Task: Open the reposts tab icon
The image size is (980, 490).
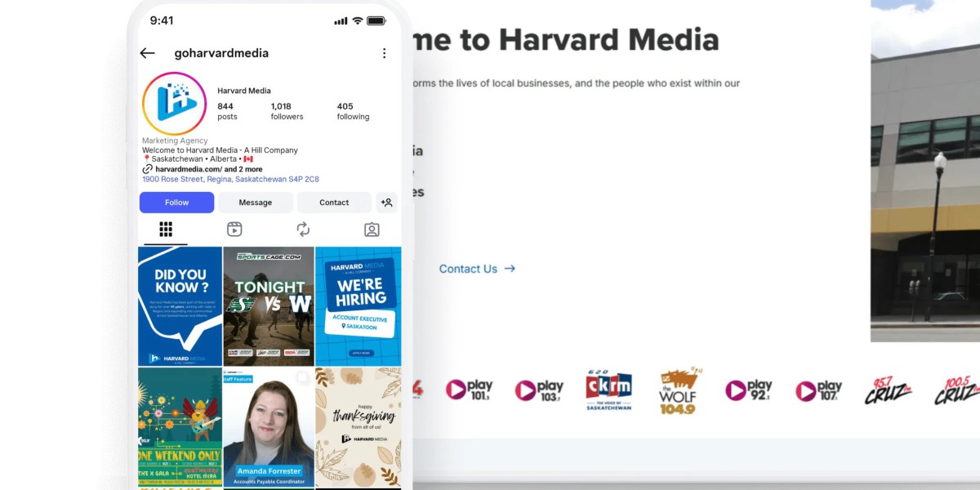Action: pyautogui.click(x=303, y=229)
